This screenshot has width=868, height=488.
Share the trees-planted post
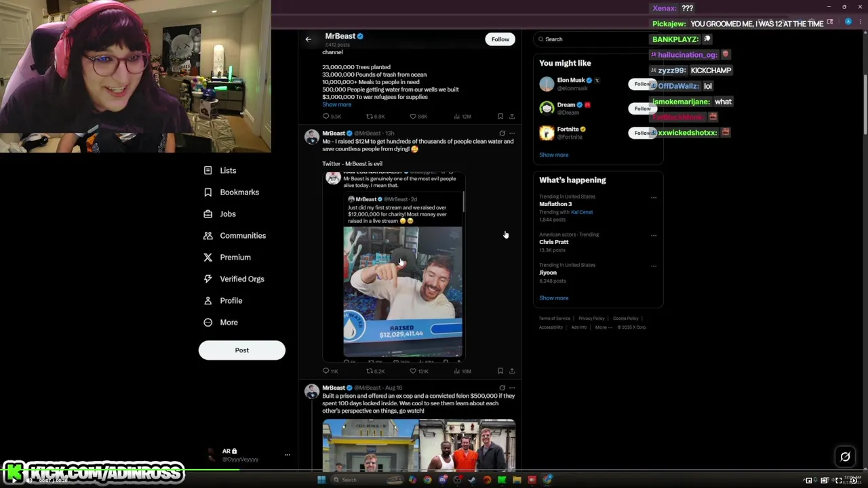click(512, 117)
